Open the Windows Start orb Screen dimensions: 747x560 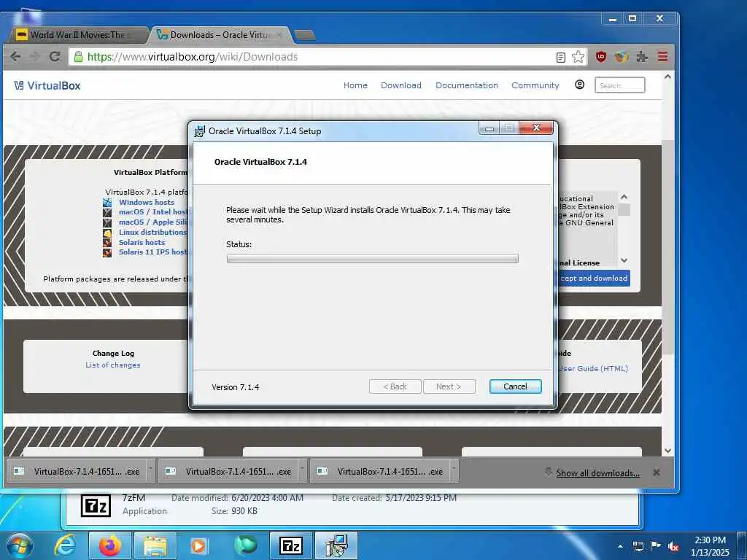pos(20,545)
